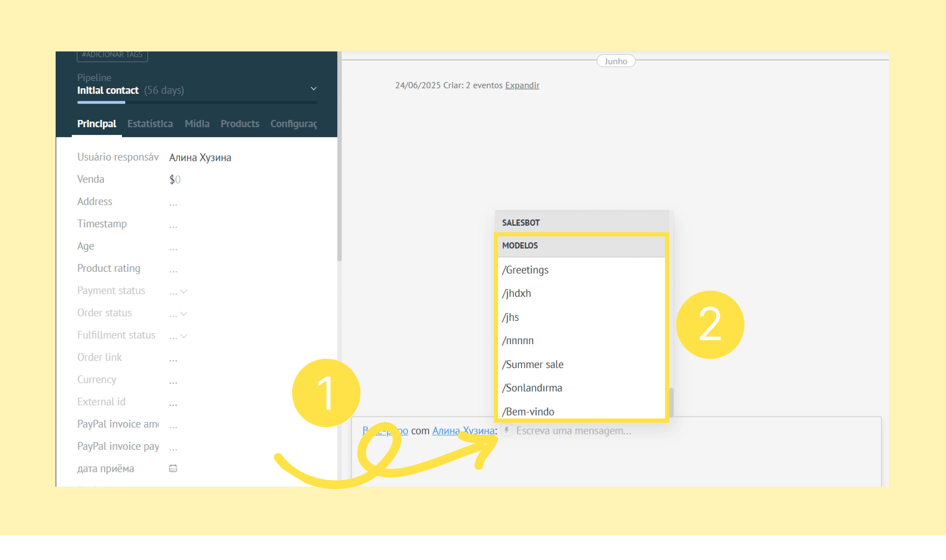This screenshot has height=560, width=946.
Task: Pick the /Sonlandırma template
Action: click(x=532, y=388)
